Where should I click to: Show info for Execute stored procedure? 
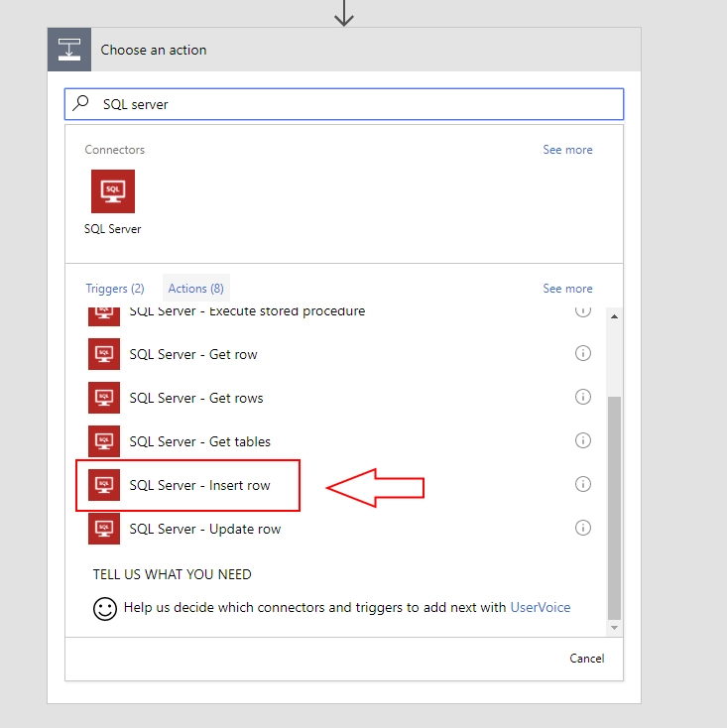point(583,311)
